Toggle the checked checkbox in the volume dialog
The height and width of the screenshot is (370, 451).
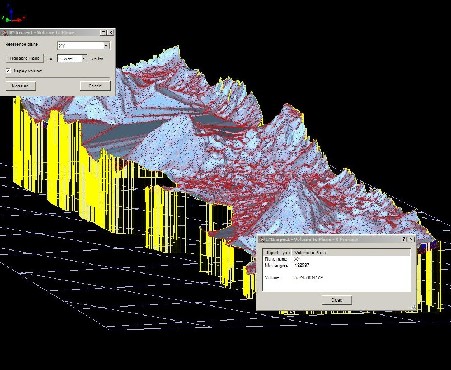[9, 71]
